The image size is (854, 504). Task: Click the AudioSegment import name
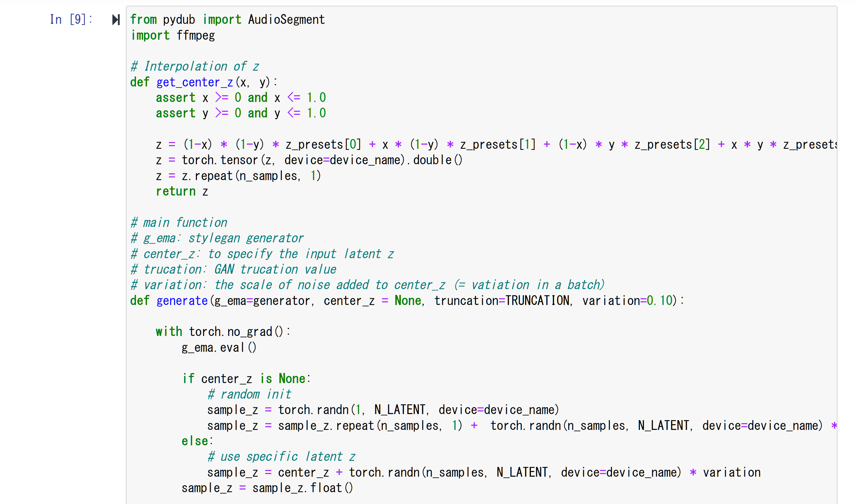tap(286, 20)
